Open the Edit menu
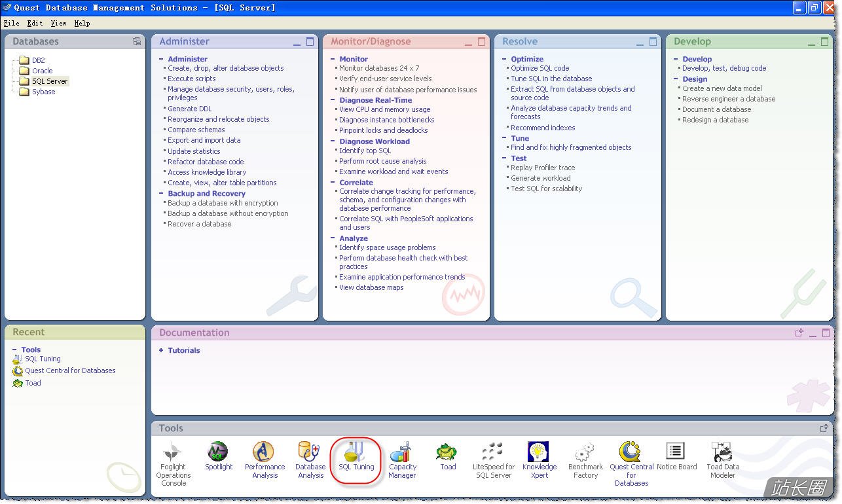 [35, 23]
